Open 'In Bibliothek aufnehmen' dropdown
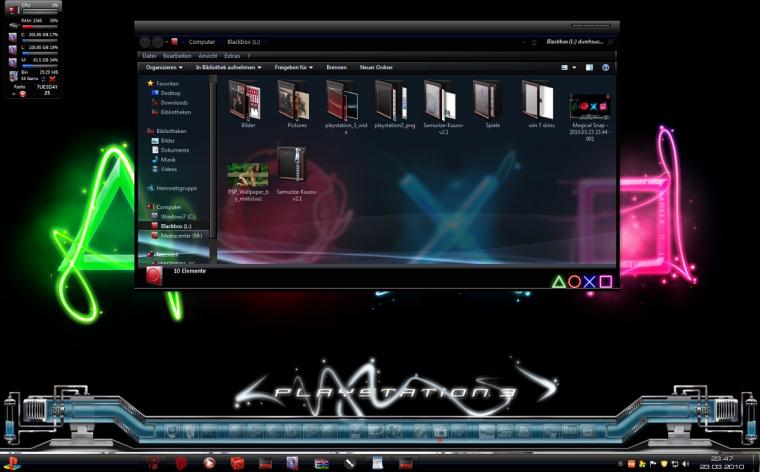This screenshot has height=472, width=760. (228, 67)
